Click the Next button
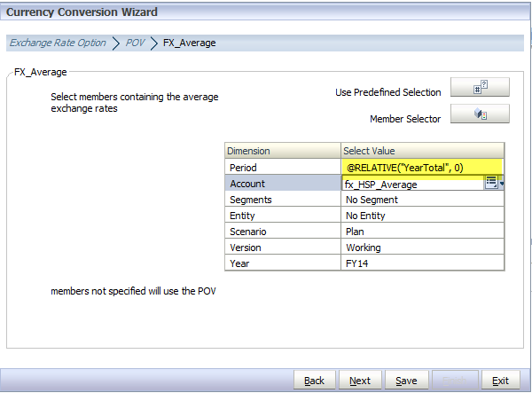This screenshot has width=532, height=393. 360,381
